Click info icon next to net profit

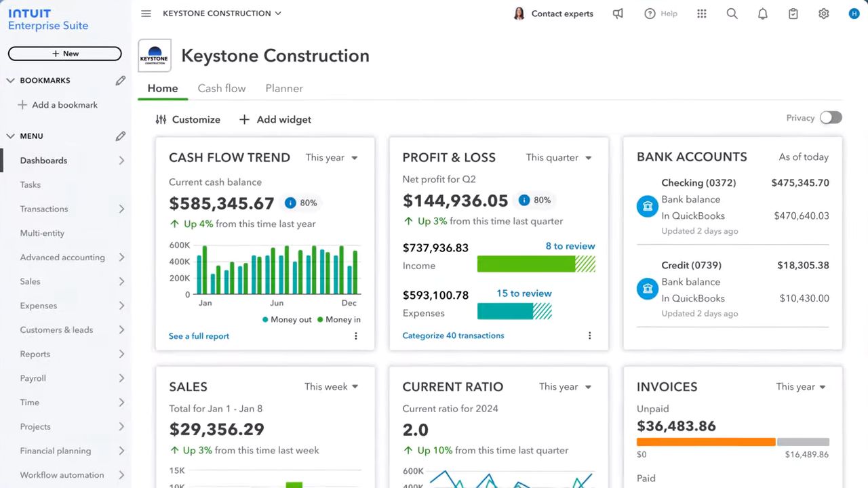pos(524,201)
